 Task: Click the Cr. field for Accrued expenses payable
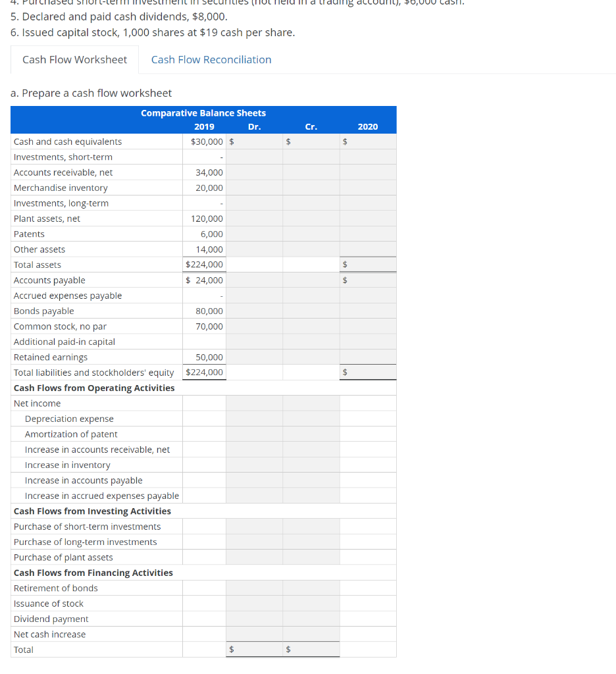pyautogui.click(x=311, y=296)
